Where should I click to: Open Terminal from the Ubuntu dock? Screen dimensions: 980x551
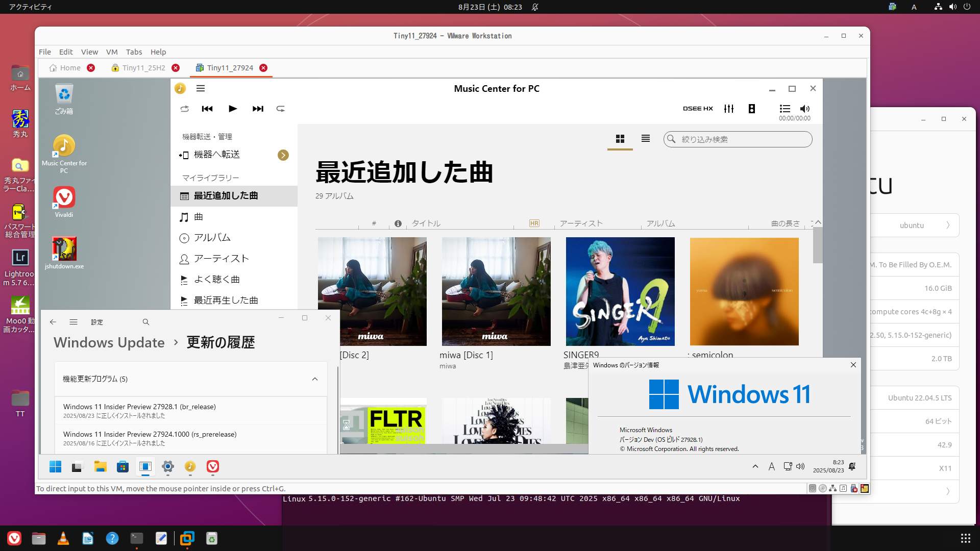[x=137, y=538]
